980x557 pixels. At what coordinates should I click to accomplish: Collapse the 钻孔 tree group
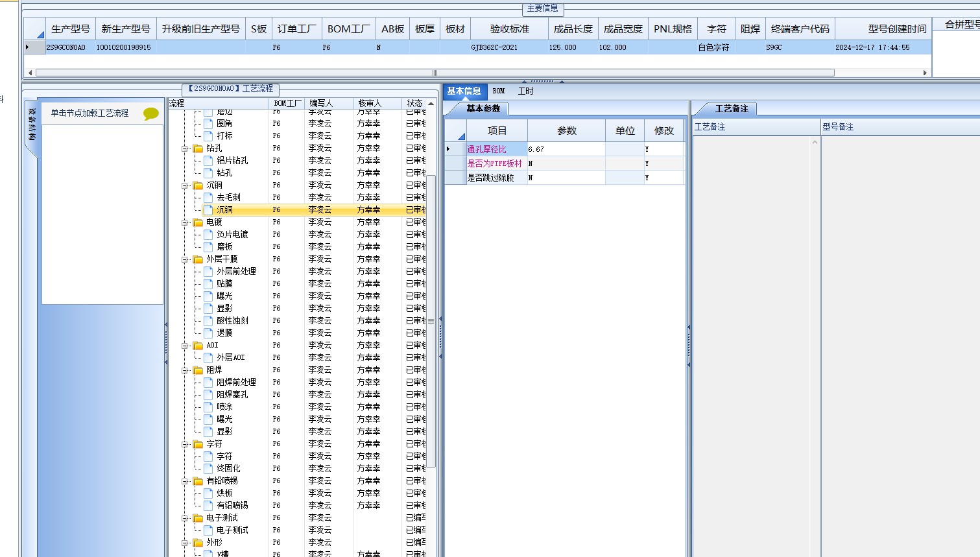185,148
